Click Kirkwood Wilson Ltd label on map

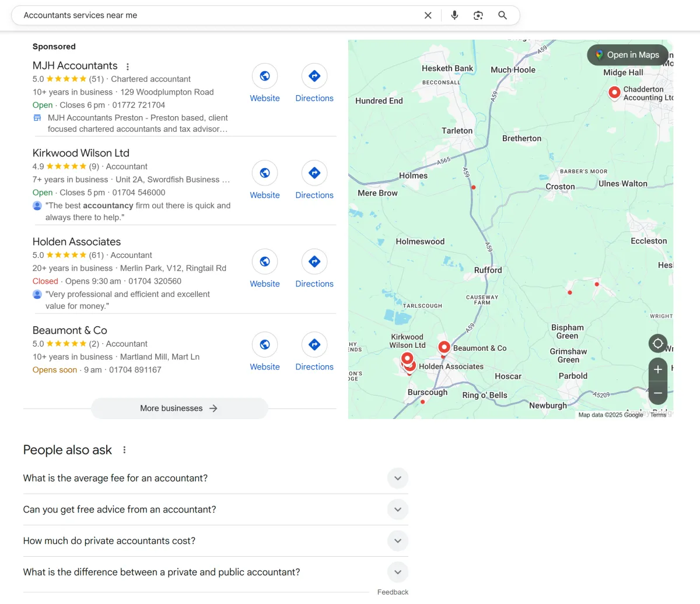pyautogui.click(x=407, y=341)
